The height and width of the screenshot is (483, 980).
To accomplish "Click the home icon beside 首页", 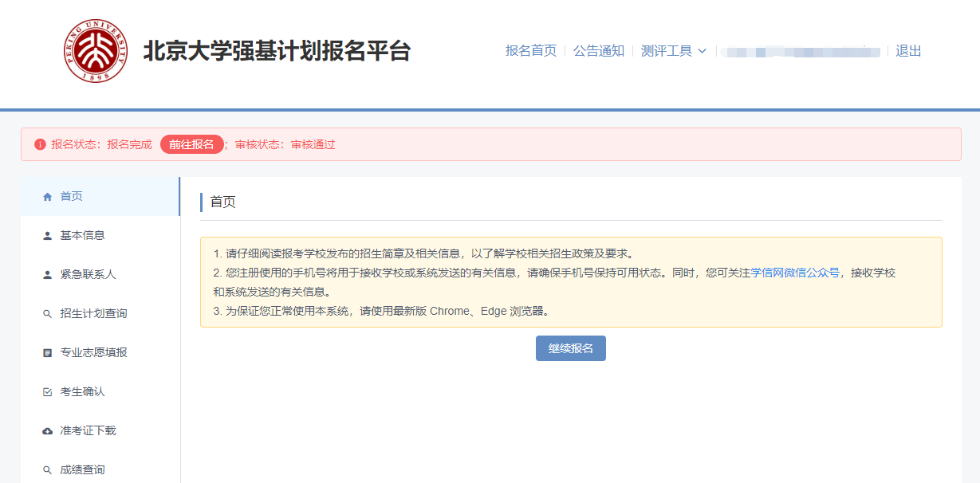I will pos(47,197).
